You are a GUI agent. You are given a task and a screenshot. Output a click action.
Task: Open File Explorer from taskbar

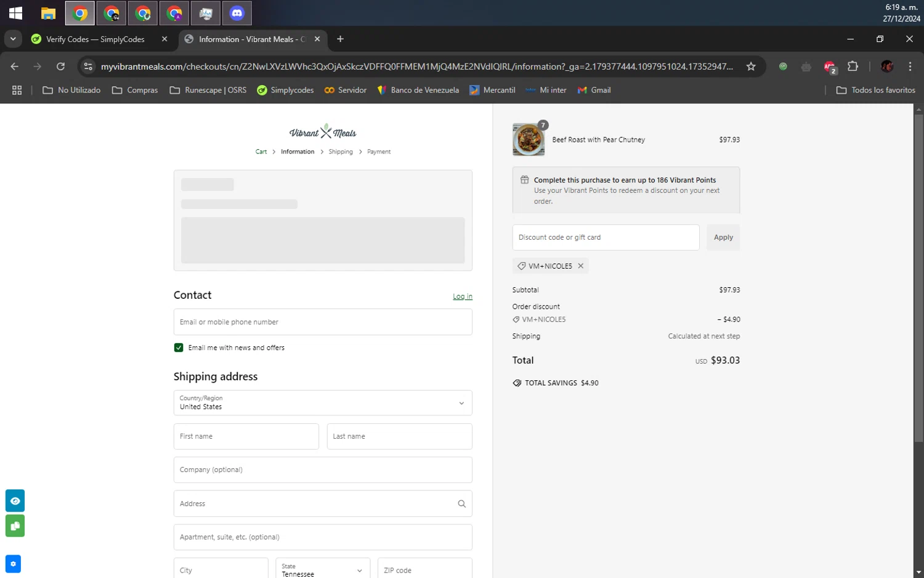point(48,13)
